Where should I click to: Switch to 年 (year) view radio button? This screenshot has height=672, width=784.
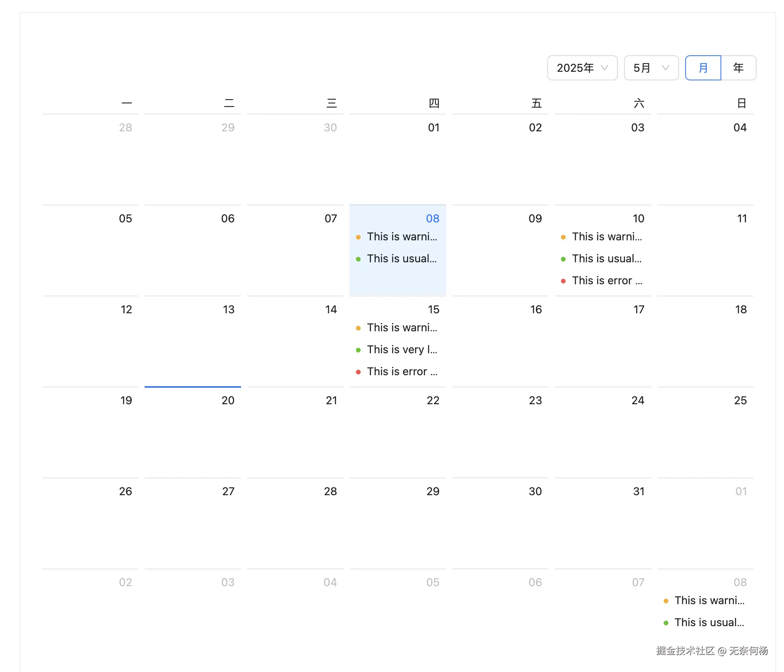(738, 68)
